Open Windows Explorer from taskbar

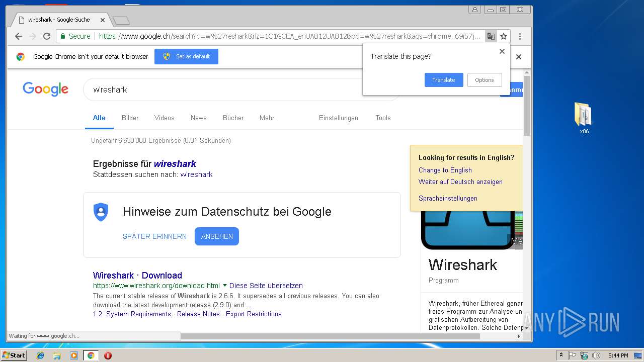(x=57, y=355)
